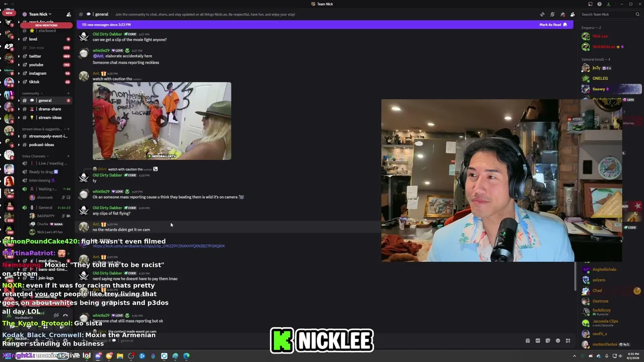The height and width of the screenshot is (362, 644).
Task: Search Team Nick field
Action: [x=609, y=15]
